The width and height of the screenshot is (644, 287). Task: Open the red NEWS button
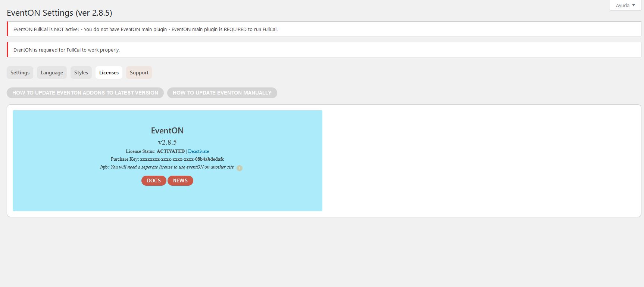pyautogui.click(x=180, y=180)
